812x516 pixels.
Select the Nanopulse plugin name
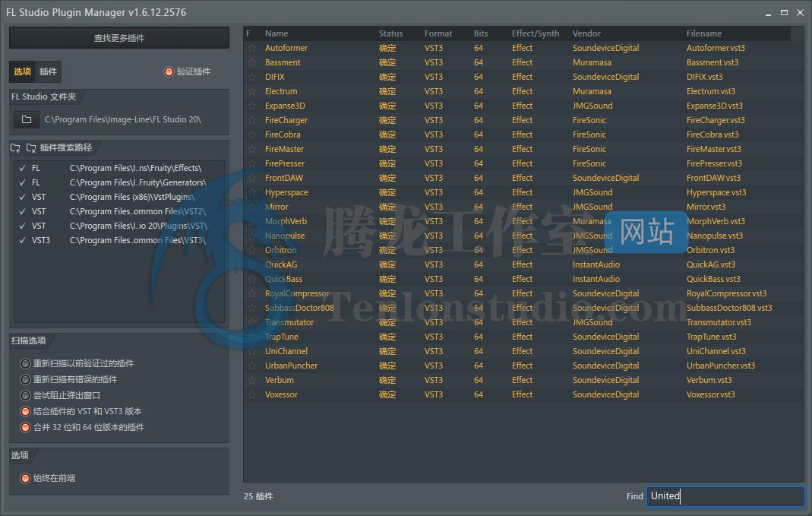tap(285, 236)
